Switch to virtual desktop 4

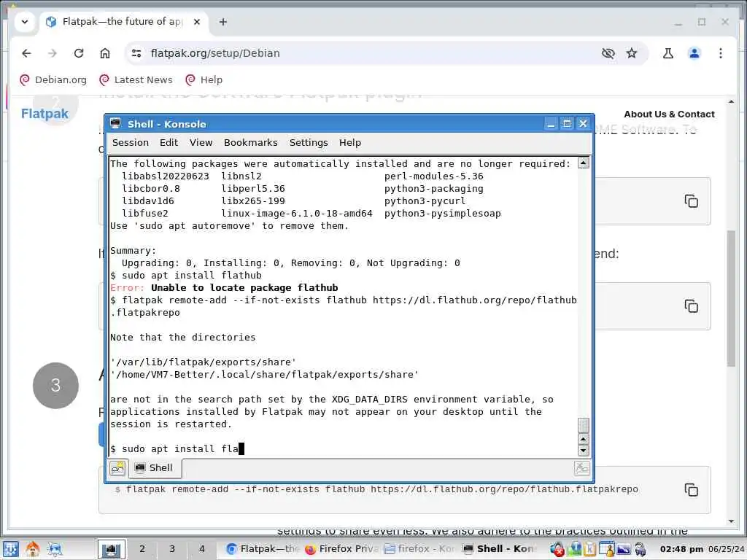click(x=201, y=549)
